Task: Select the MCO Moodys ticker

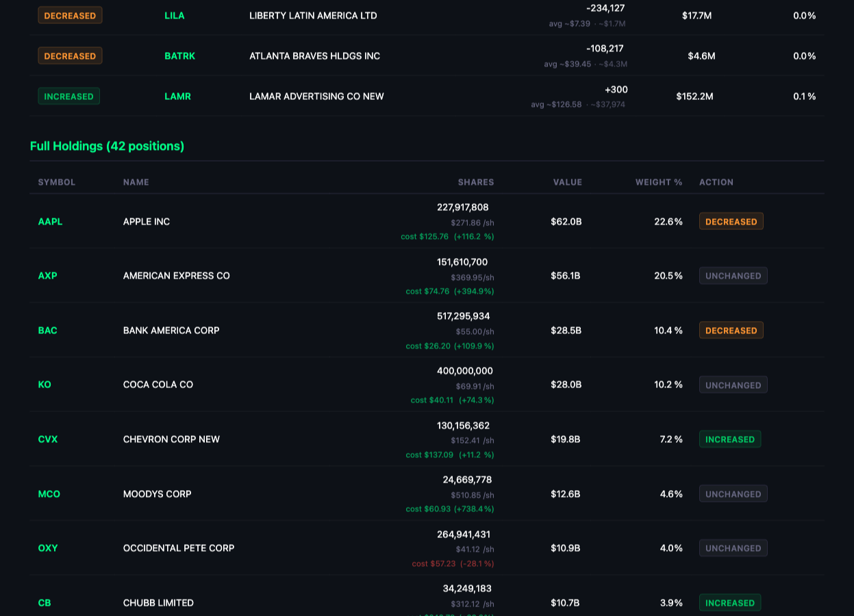Action: [x=49, y=493]
